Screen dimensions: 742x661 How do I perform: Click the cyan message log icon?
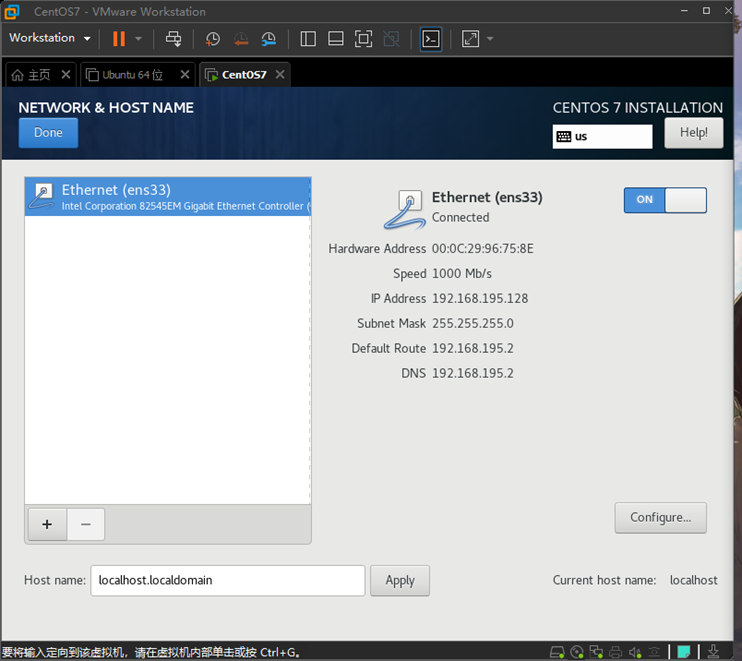click(x=684, y=652)
